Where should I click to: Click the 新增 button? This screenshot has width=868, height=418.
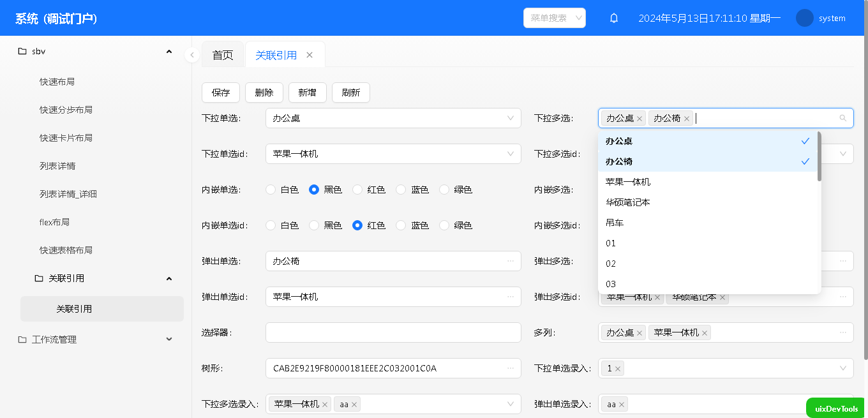pos(307,93)
